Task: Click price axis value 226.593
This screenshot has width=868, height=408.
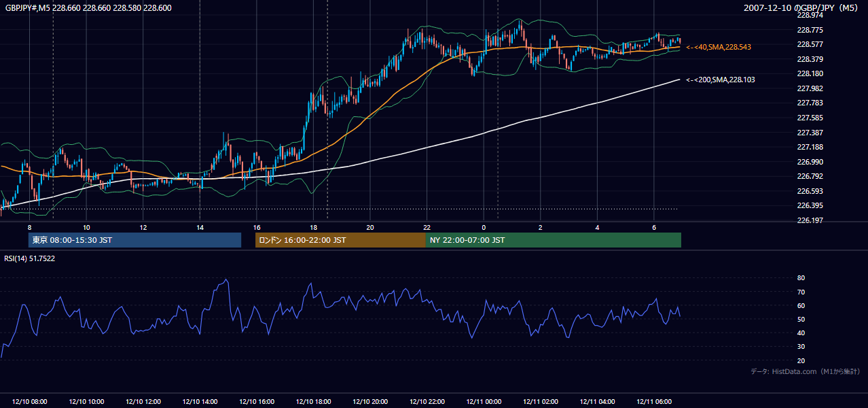Action: point(810,191)
